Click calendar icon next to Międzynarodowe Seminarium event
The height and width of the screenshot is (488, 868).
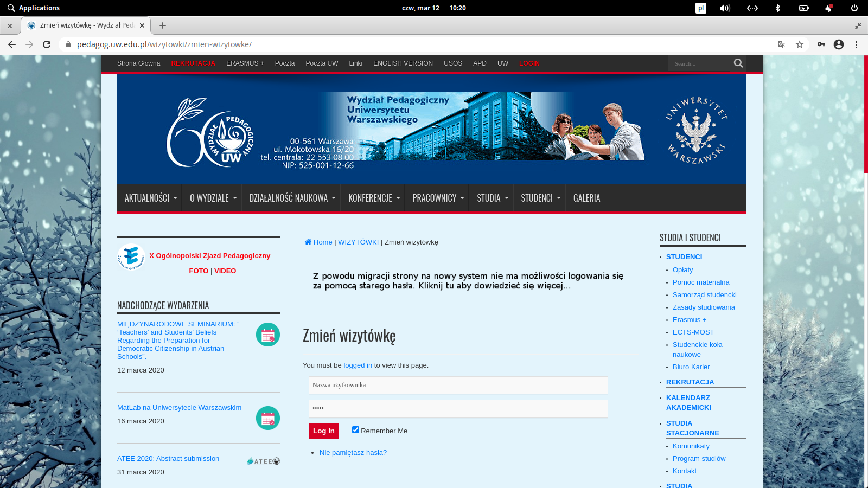pos(268,335)
